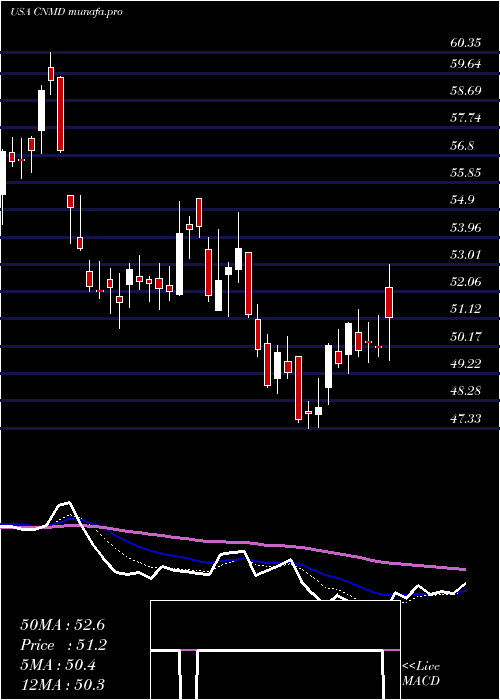The height and width of the screenshot is (700, 500).
Task: Click the 56.8 price level label
Action: coord(462,146)
